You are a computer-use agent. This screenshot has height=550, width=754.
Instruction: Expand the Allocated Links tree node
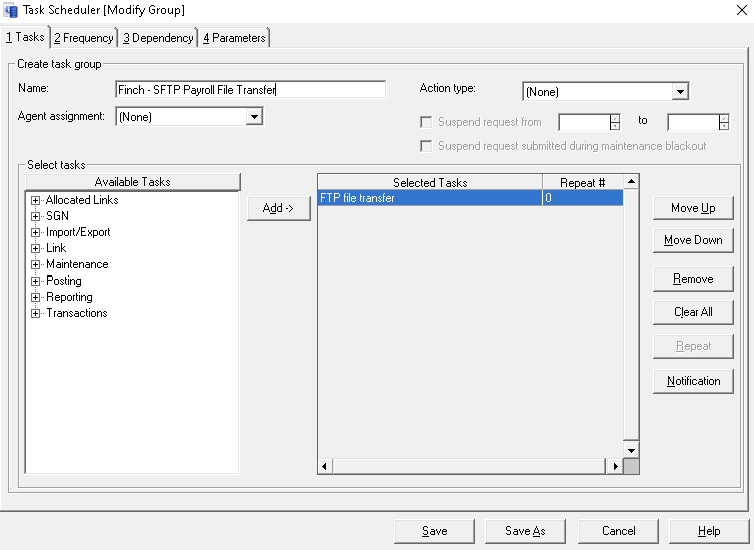click(35, 200)
